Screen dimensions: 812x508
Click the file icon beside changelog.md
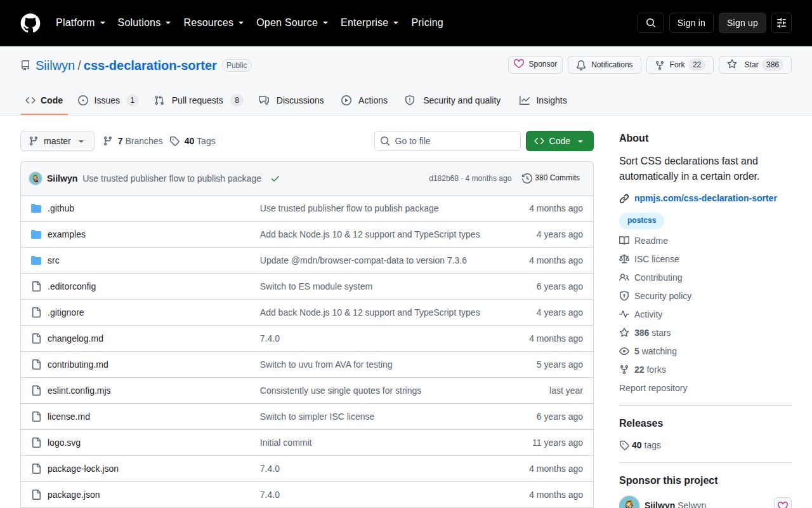36,338
